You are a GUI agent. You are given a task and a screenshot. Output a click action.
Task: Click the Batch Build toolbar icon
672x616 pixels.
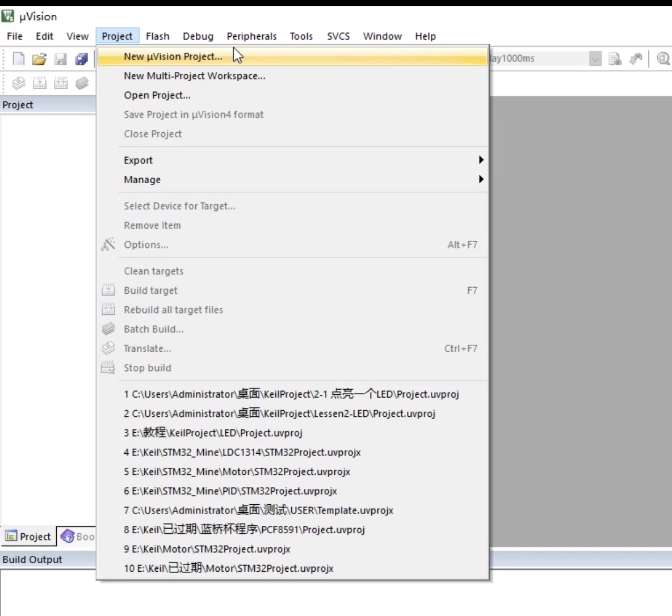click(x=81, y=83)
